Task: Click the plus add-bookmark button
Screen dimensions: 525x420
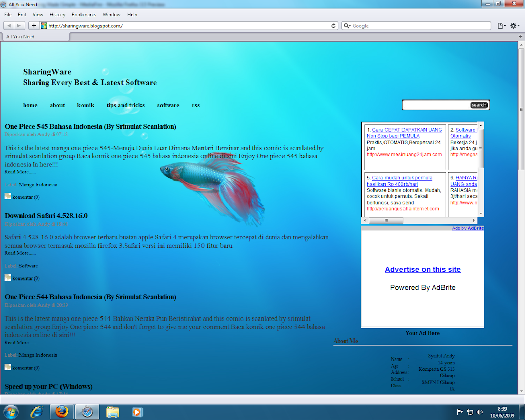Action: point(34,26)
